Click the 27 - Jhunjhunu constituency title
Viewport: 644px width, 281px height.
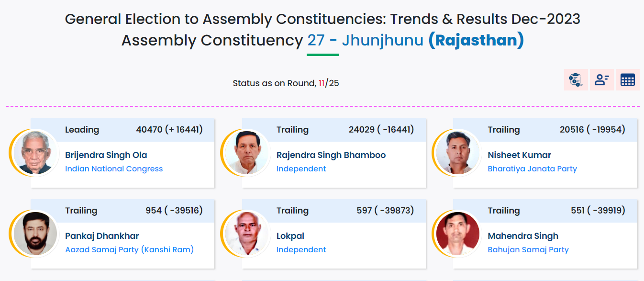pyautogui.click(x=366, y=40)
